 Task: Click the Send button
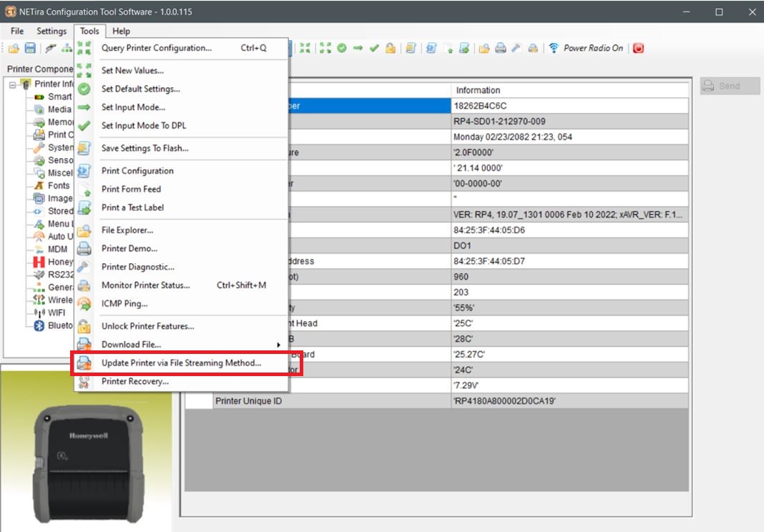click(x=728, y=86)
